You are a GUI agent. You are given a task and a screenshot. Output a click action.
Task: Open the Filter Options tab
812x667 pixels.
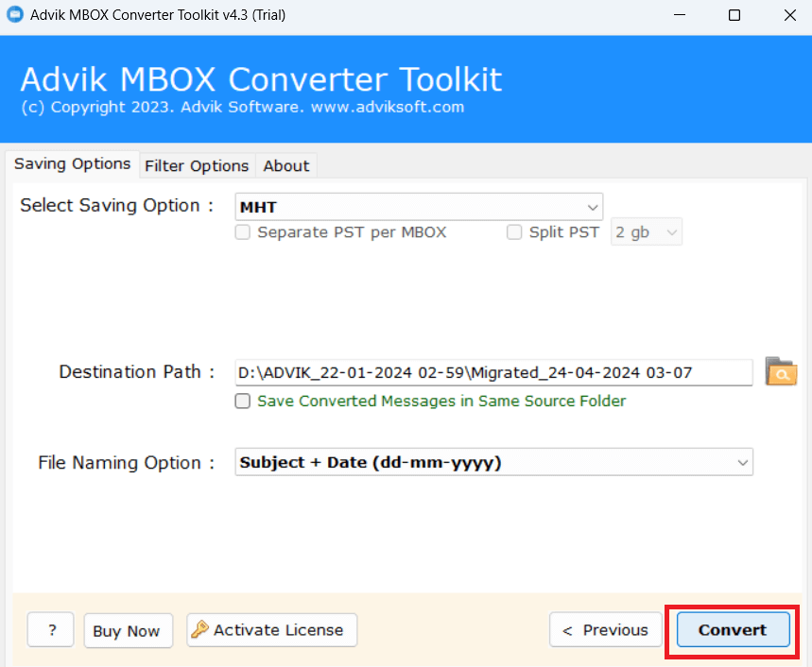pos(197,166)
